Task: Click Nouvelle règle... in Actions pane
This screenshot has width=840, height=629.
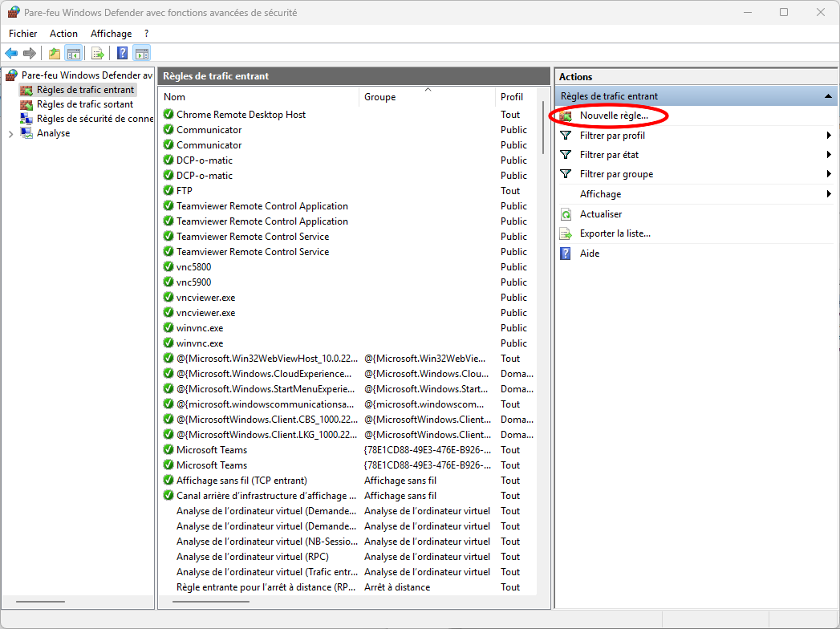Action: click(x=613, y=116)
